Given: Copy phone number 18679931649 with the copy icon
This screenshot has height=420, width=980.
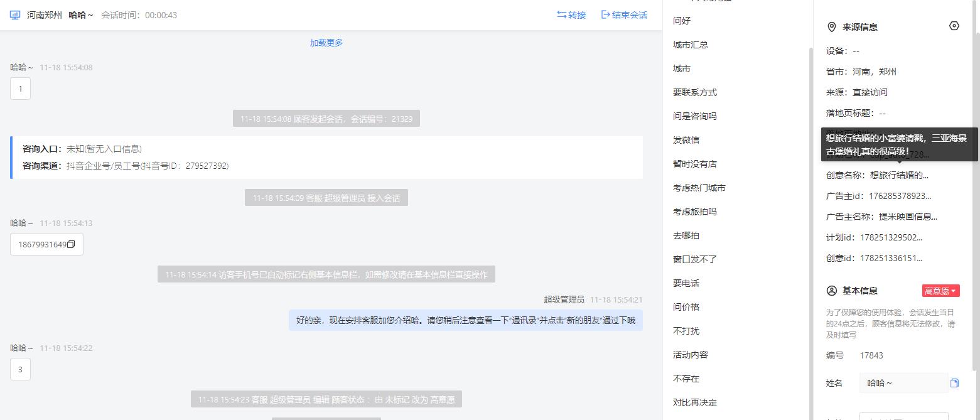Looking at the screenshot, I should click(x=71, y=245).
